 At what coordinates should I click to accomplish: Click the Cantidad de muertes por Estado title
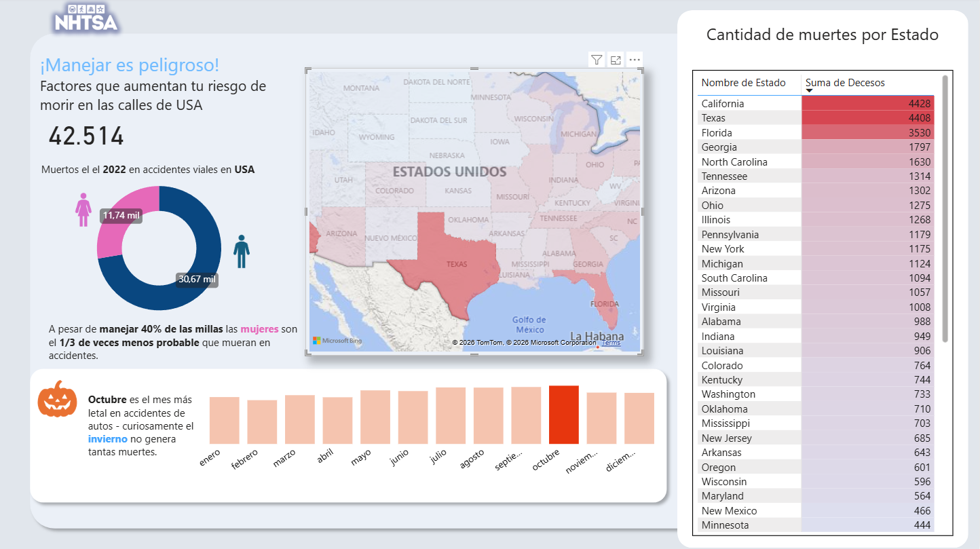pos(823,35)
